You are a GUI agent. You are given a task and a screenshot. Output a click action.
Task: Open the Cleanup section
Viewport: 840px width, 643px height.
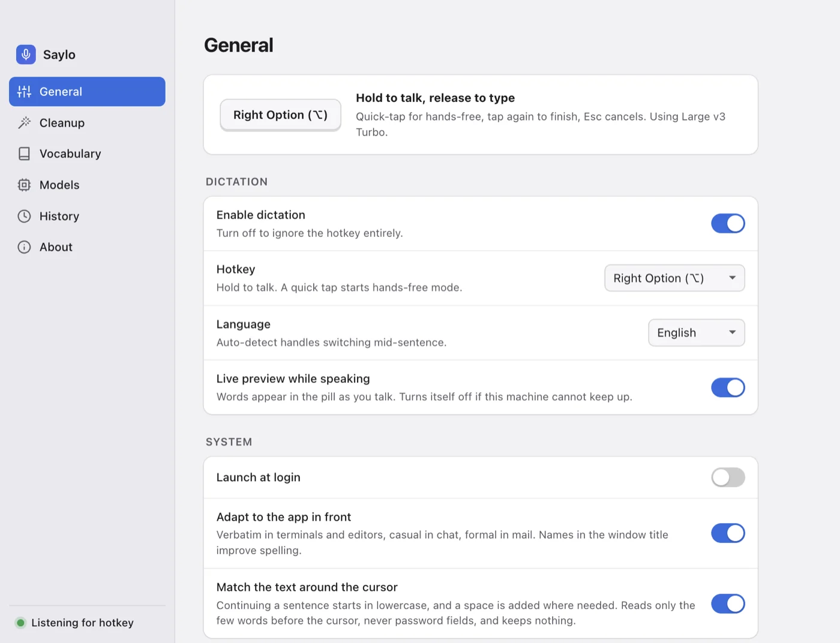(87, 123)
